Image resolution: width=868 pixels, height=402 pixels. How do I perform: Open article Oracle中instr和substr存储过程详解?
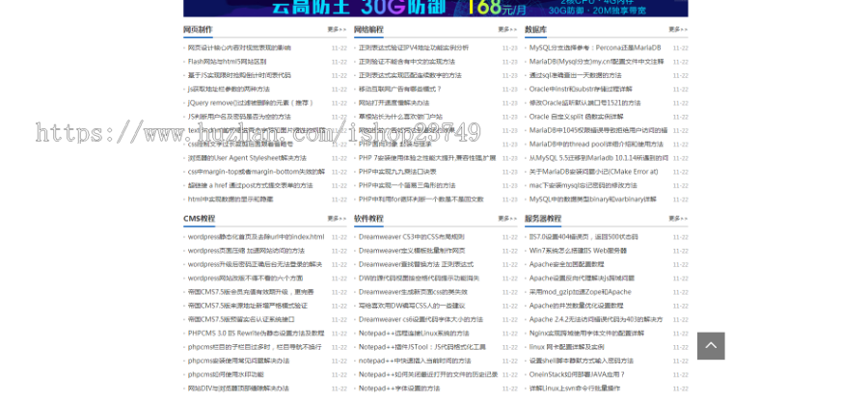point(581,89)
